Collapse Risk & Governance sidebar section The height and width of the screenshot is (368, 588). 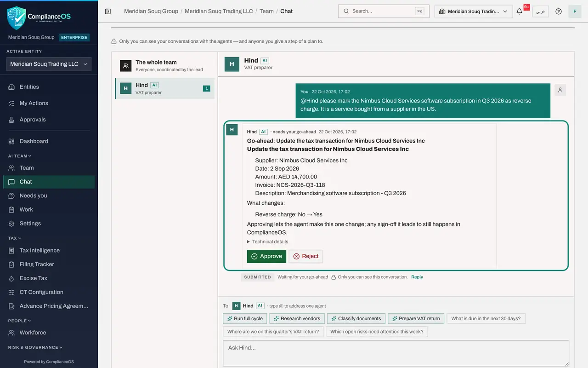(x=35, y=347)
